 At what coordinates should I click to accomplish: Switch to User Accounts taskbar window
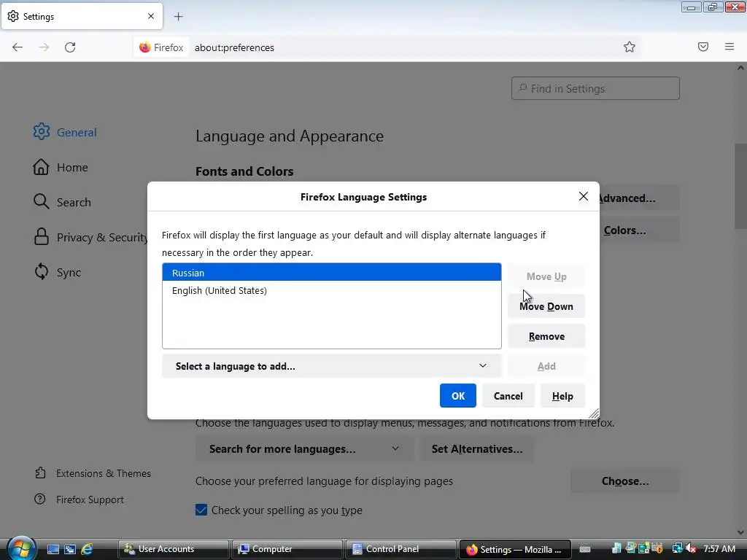pyautogui.click(x=174, y=549)
